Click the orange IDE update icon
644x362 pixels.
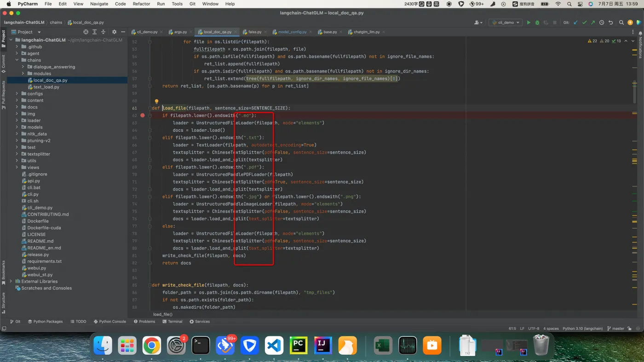coord(630,23)
